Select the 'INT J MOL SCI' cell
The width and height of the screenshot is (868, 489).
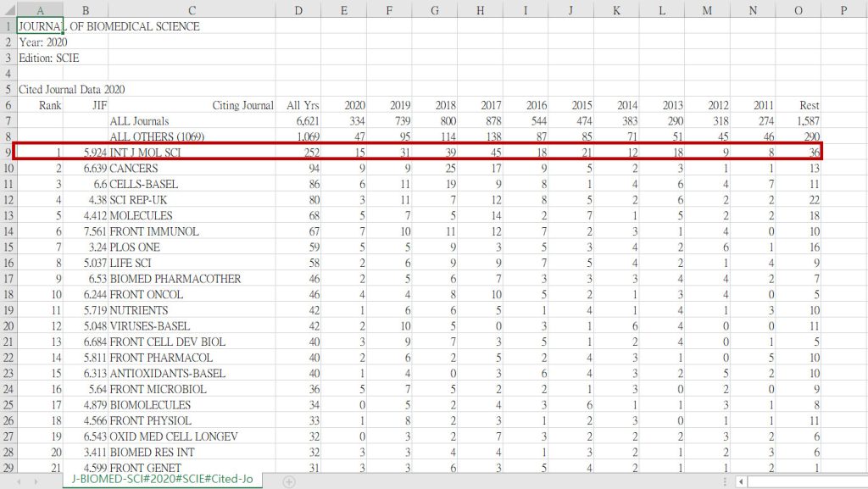(x=192, y=152)
